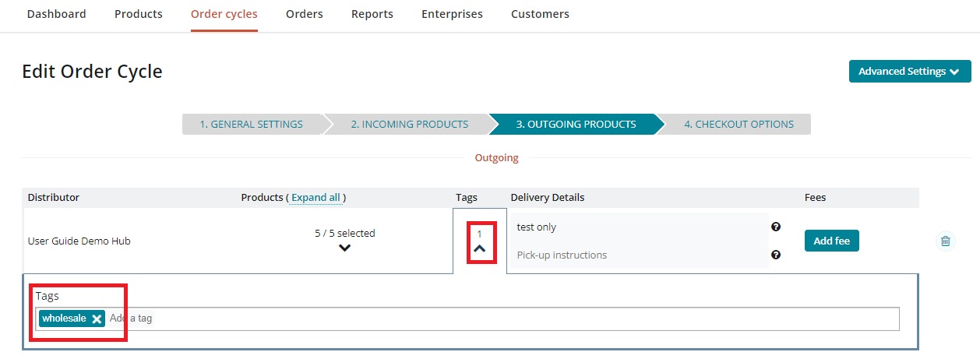Go to the Enterprises page
Image resolution: width=980 pixels, height=359 pixels.
(452, 14)
